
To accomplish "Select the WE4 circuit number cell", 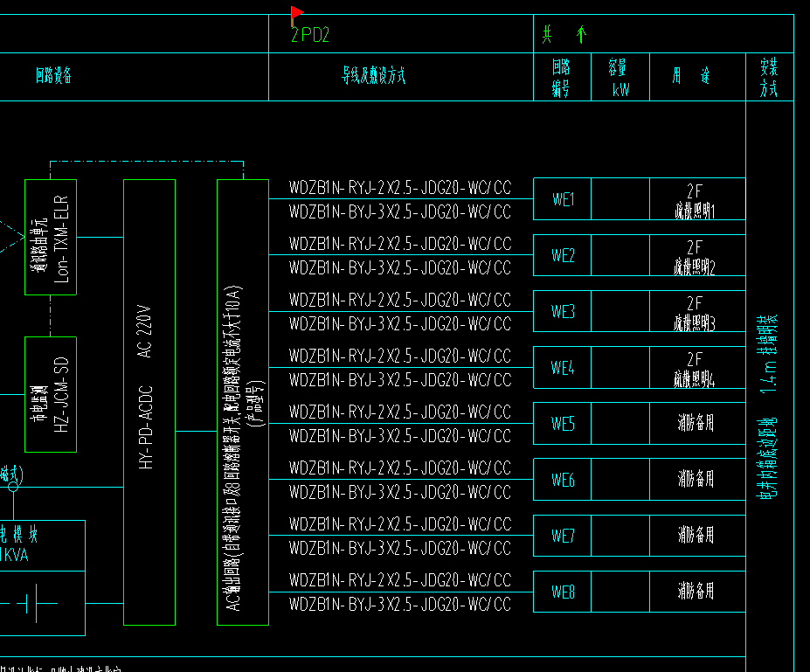I will [562, 368].
